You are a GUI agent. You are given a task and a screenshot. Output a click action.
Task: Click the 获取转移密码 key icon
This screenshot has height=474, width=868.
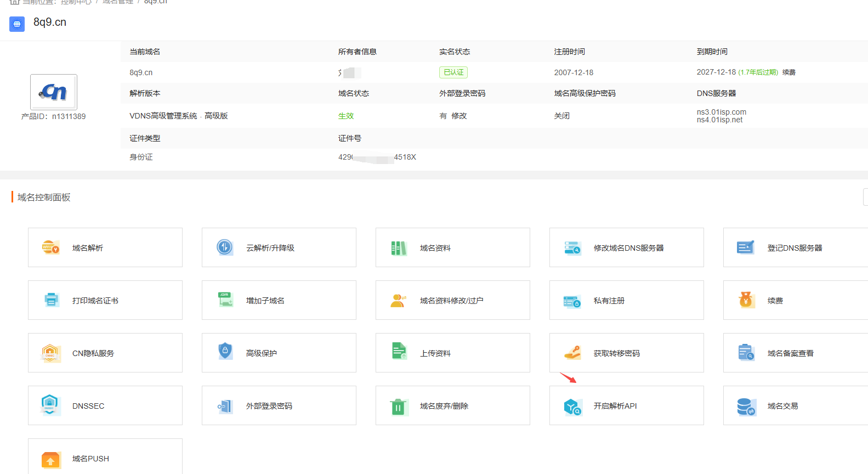pyautogui.click(x=572, y=353)
